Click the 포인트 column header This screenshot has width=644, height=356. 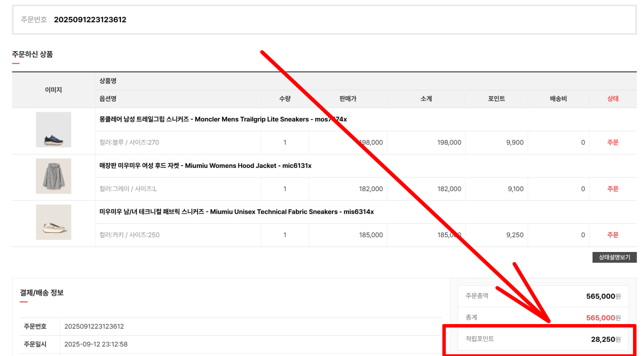496,99
